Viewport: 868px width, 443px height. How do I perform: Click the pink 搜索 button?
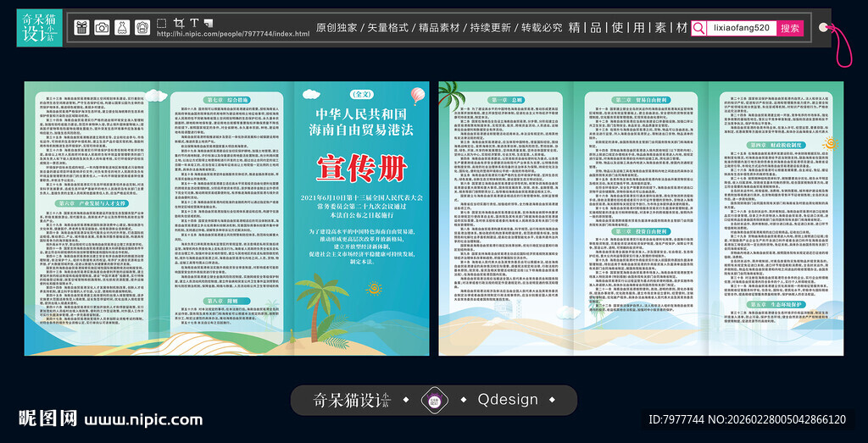pyautogui.click(x=790, y=28)
